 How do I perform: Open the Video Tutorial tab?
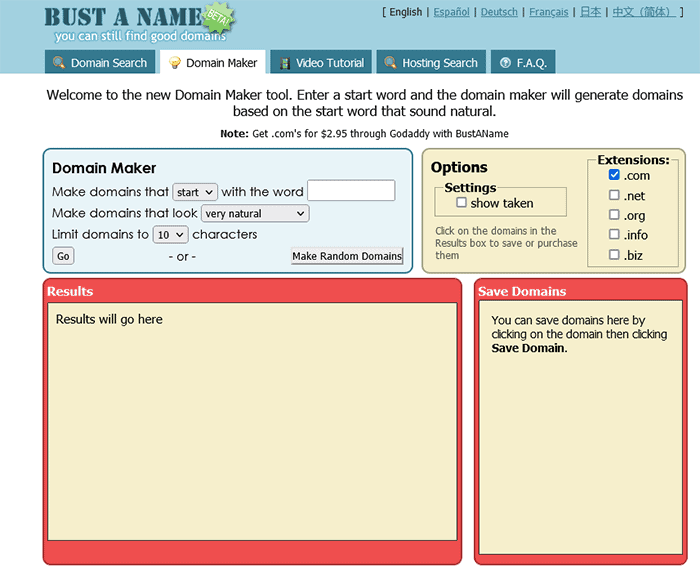coord(321,62)
